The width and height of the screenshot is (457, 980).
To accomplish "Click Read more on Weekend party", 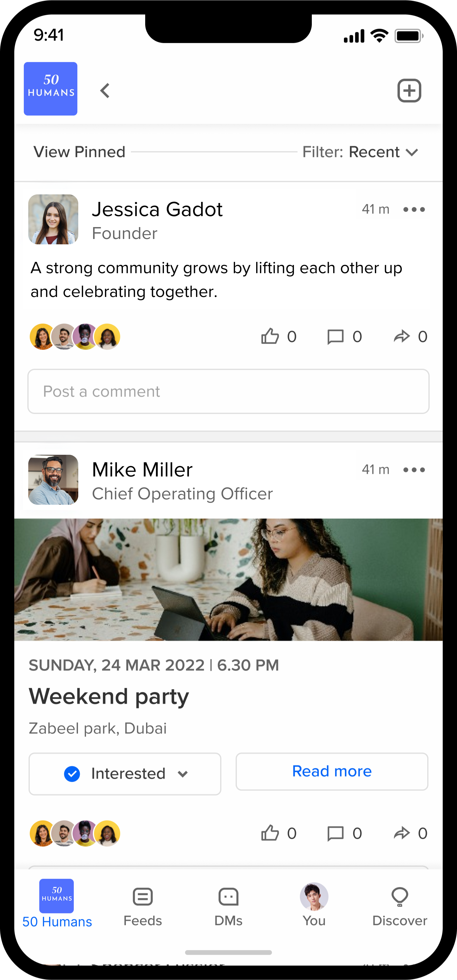I will coord(331,771).
